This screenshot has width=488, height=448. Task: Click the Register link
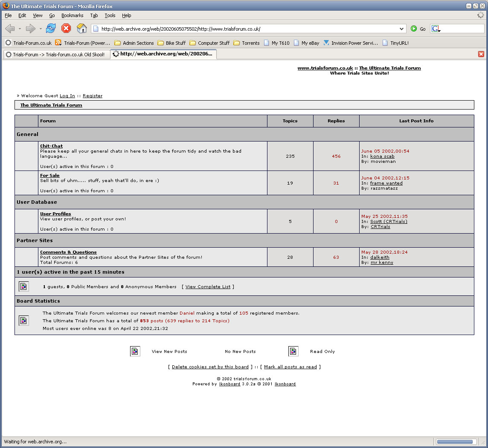[x=93, y=96]
